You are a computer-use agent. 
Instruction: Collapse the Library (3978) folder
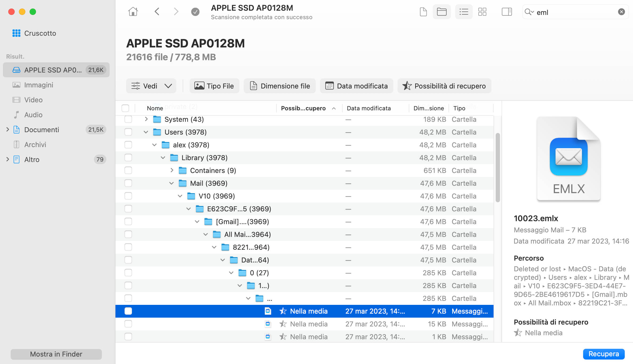coord(163,158)
